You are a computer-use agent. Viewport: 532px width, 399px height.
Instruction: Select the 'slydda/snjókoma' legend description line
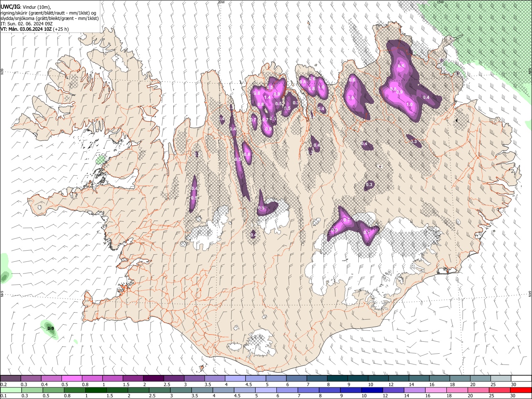pyautogui.click(x=49, y=18)
